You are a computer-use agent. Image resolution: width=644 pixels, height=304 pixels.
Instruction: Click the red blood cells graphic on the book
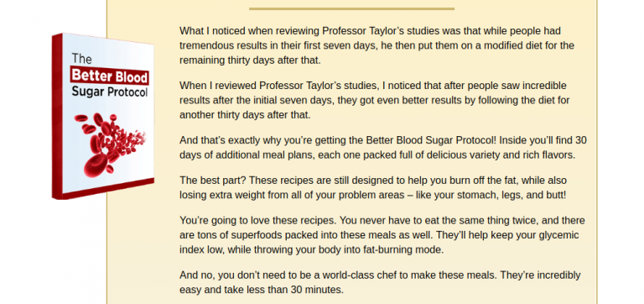(x=110, y=144)
